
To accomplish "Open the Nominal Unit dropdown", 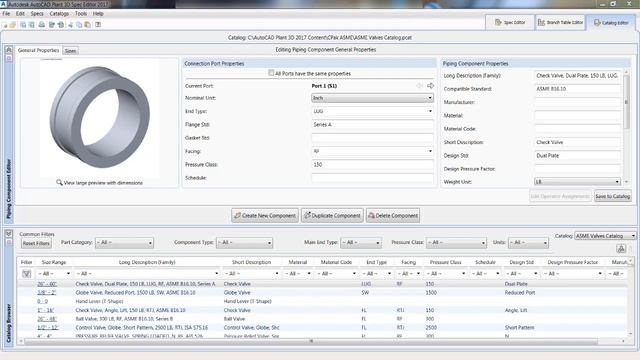I will pyautogui.click(x=372, y=98).
